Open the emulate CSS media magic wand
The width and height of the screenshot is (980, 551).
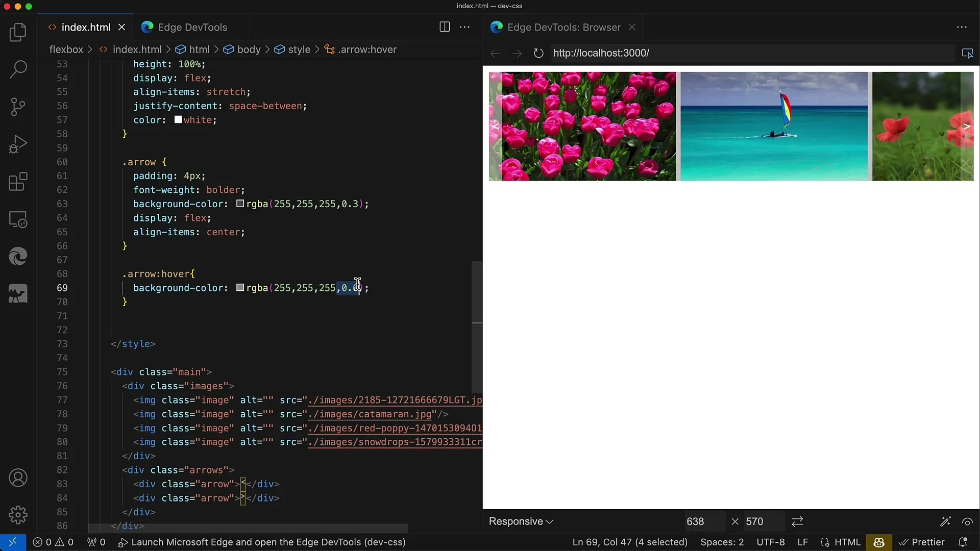tap(945, 521)
